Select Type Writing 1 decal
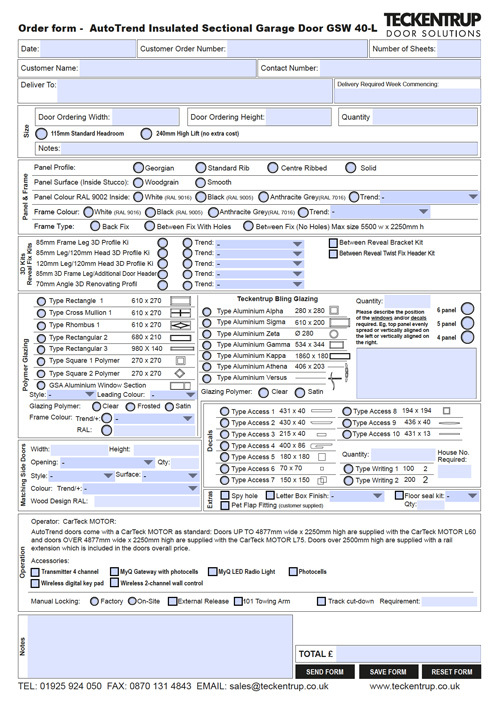The height and width of the screenshot is (708, 500). point(348,469)
